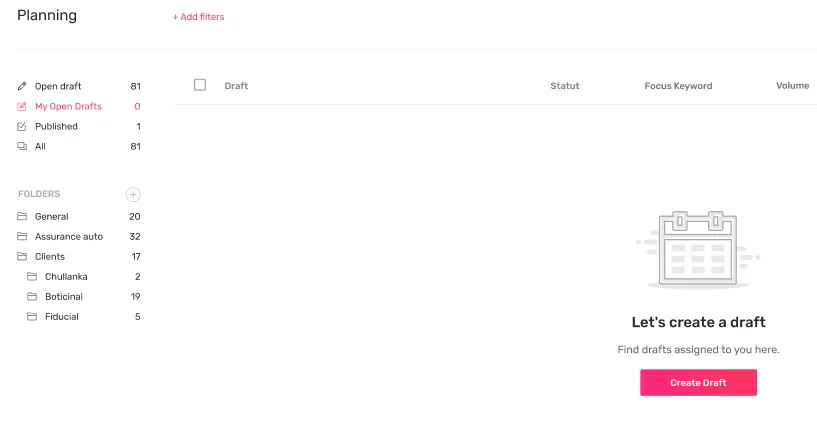Click the Draft column header
This screenshot has width=817, height=429.
(236, 85)
